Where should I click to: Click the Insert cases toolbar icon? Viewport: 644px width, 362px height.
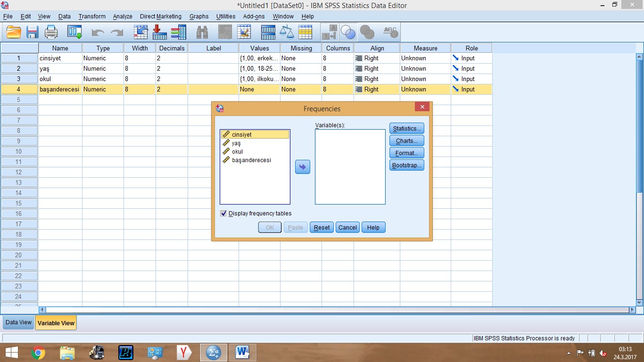point(225,32)
